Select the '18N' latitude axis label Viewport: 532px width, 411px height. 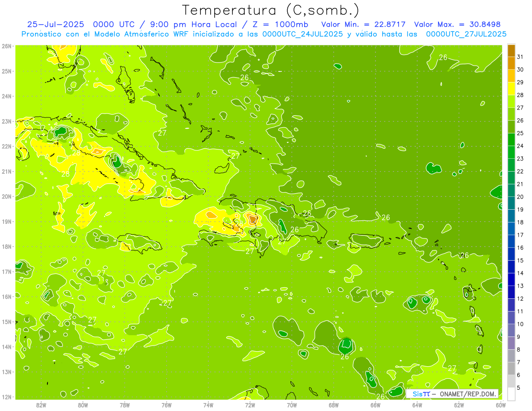[x=7, y=247]
